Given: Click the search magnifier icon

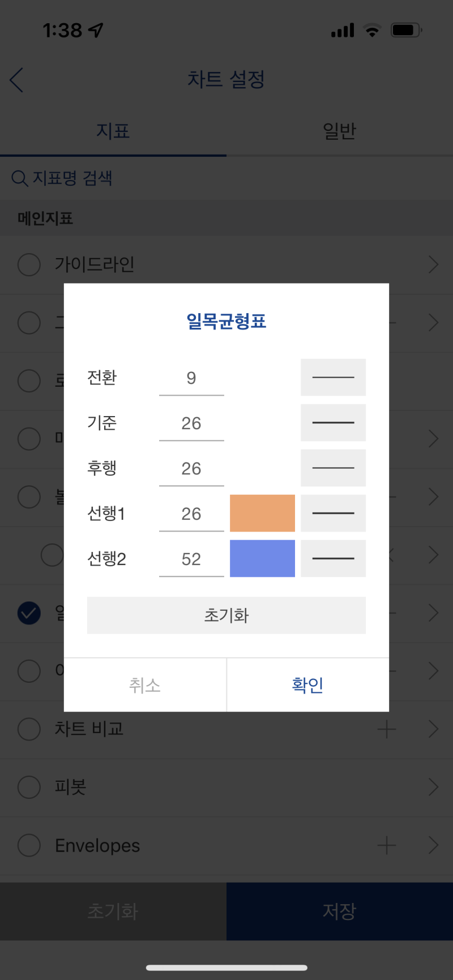Looking at the screenshot, I should (x=20, y=179).
